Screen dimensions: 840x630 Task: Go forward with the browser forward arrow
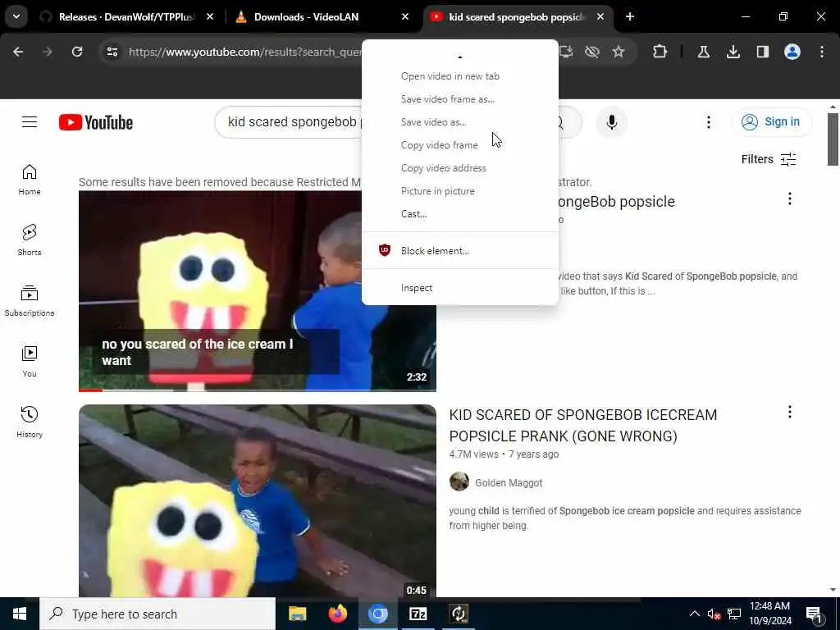(x=47, y=52)
